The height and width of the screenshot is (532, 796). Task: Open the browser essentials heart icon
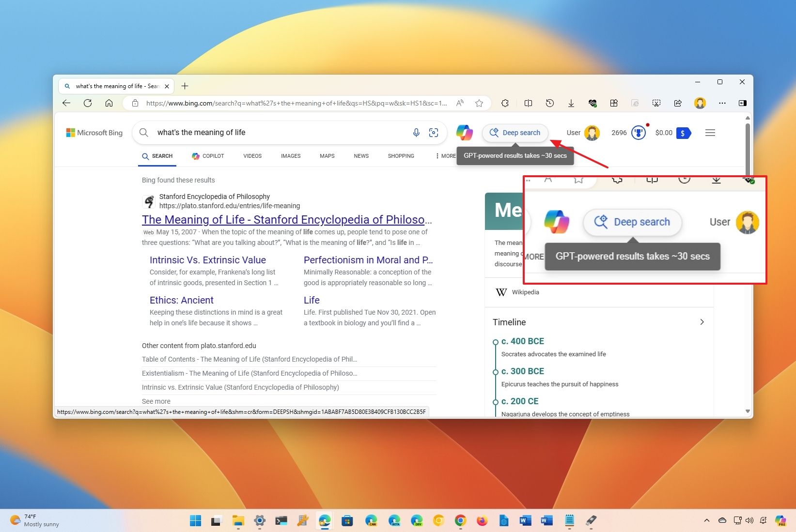(592, 103)
